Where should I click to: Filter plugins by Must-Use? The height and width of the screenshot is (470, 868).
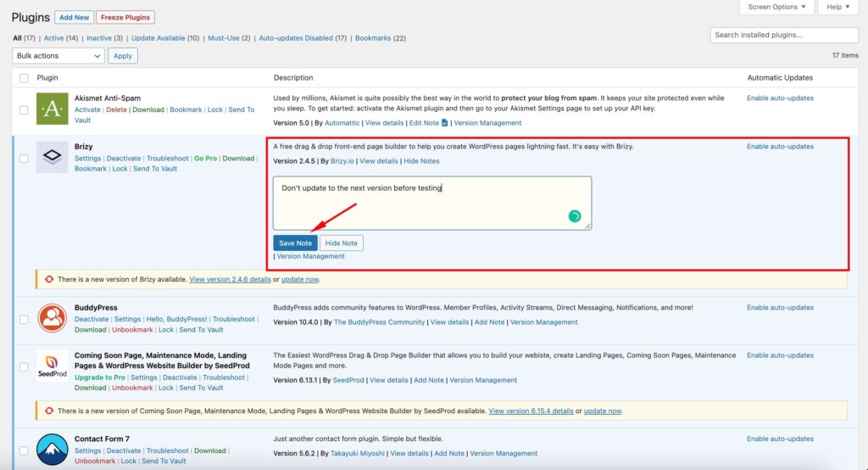tap(224, 38)
